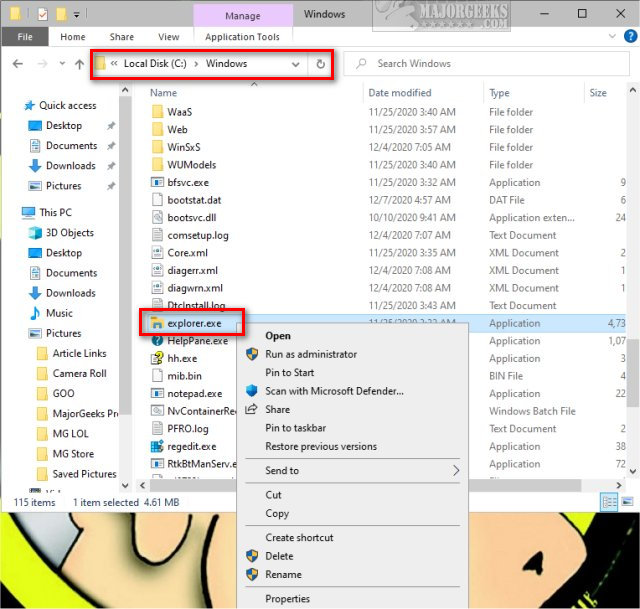The width and height of the screenshot is (640, 609).
Task: Refresh the Windows folder view
Action: pyautogui.click(x=321, y=64)
